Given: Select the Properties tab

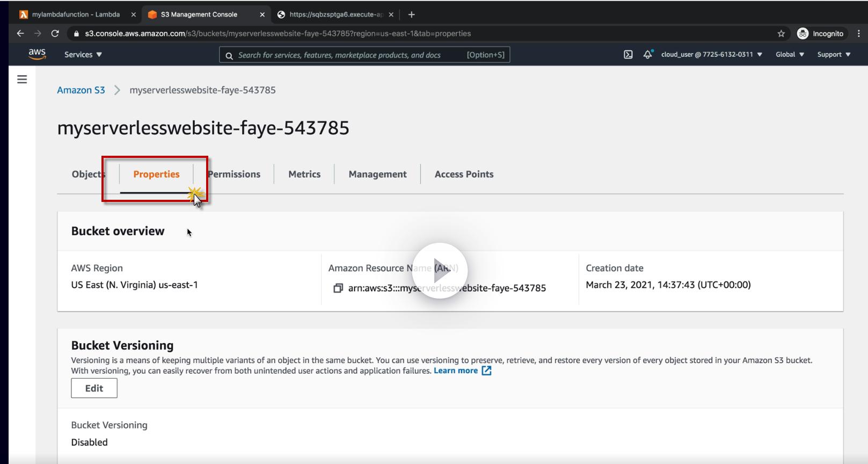Looking at the screenshot, I should (x=156, y=174).
